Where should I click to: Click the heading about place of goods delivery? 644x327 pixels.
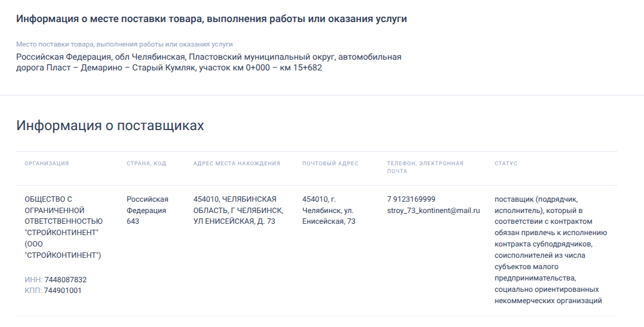211,19
